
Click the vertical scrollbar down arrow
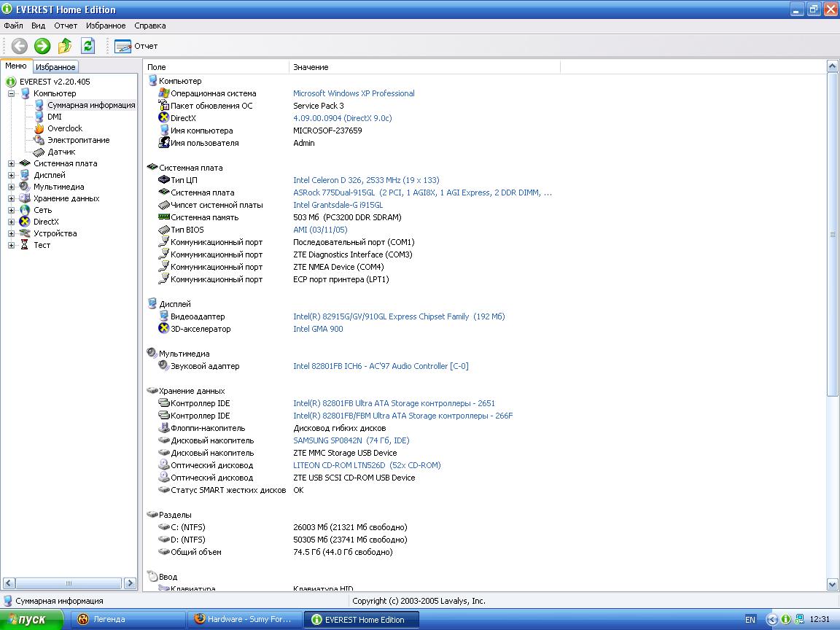[833, 584]
